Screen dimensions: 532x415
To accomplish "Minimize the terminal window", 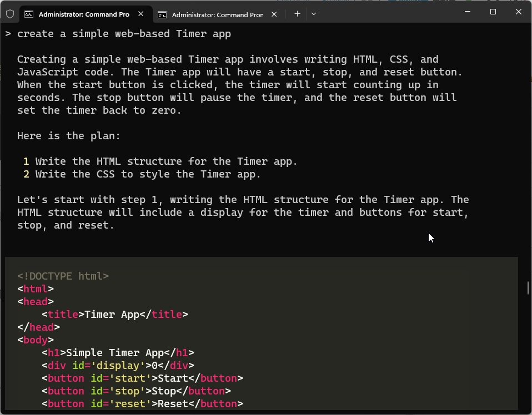I will (467, 11).
